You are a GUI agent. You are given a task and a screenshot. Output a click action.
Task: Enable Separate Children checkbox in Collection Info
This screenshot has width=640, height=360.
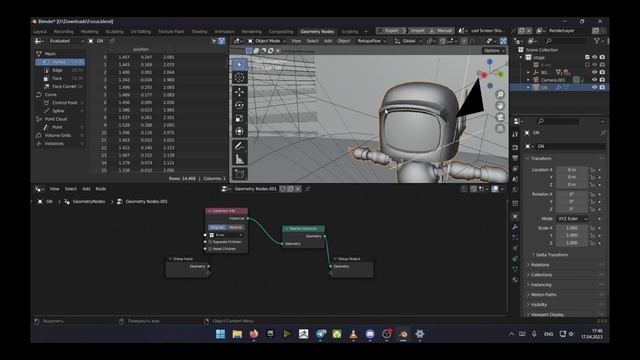(211, 242)
